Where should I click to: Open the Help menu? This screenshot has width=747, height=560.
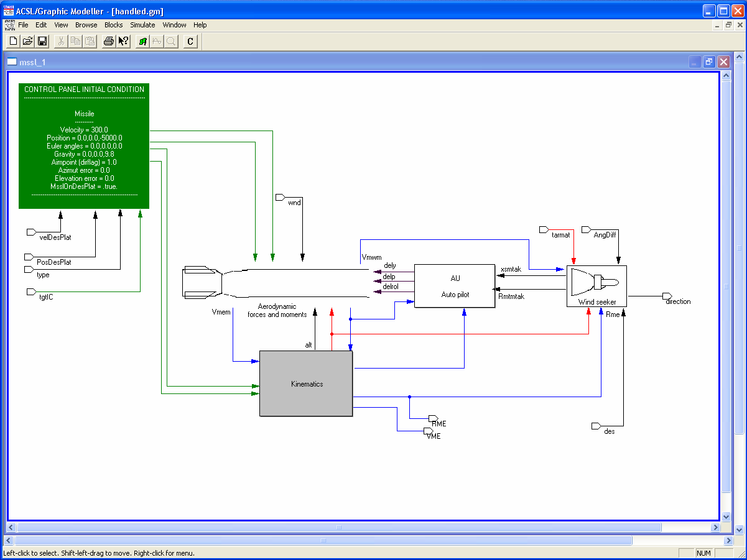coord(200,25)
